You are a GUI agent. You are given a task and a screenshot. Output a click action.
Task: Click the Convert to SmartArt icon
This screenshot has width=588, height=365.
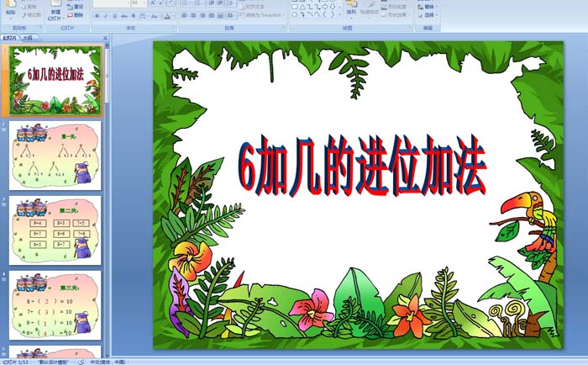point(260,15)
